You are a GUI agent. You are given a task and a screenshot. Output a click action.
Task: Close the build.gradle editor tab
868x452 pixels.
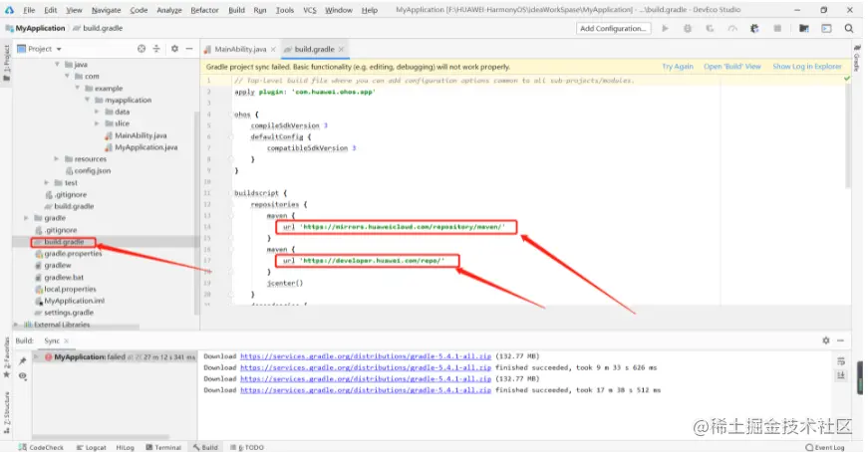point(342,49)
